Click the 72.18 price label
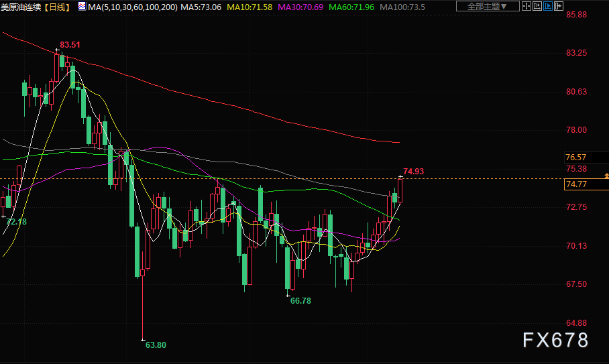Image resolution: width=609 pixels, height=364 pixels. point(16,222)
